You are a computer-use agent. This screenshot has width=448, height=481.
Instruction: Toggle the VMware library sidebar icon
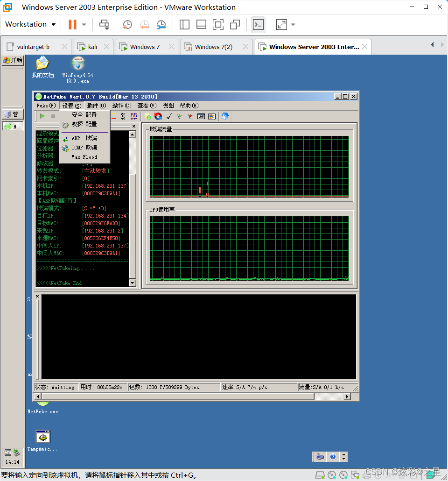(184, 25)
